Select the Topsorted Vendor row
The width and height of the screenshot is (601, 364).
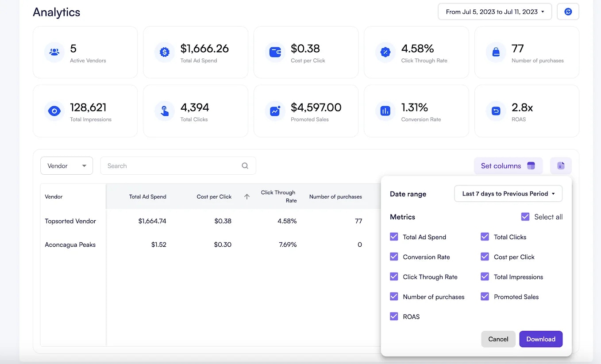(70, 221)
